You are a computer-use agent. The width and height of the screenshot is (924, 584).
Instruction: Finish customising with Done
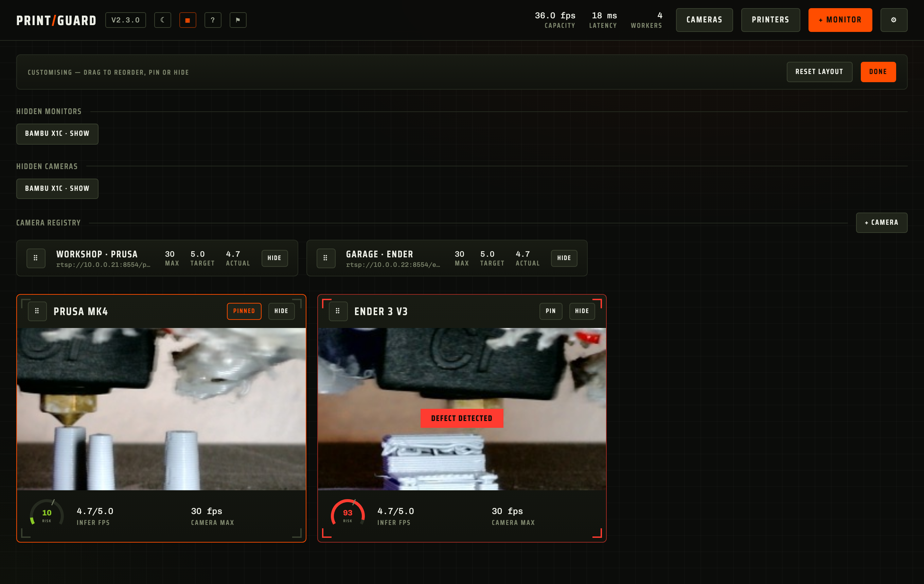[x=878, y=72]
